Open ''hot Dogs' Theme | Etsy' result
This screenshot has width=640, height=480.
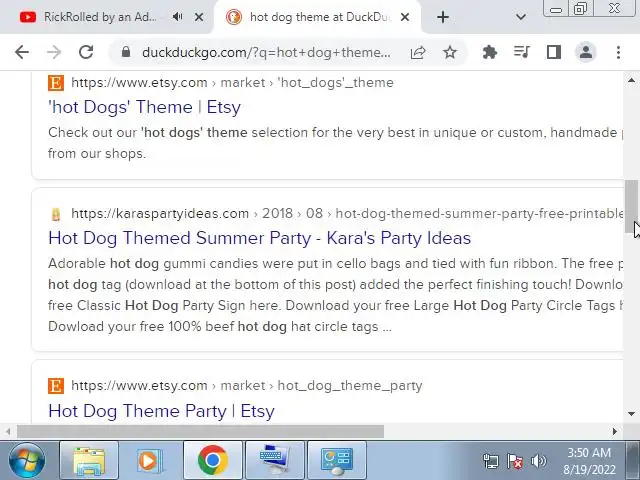tap(144, 107)
